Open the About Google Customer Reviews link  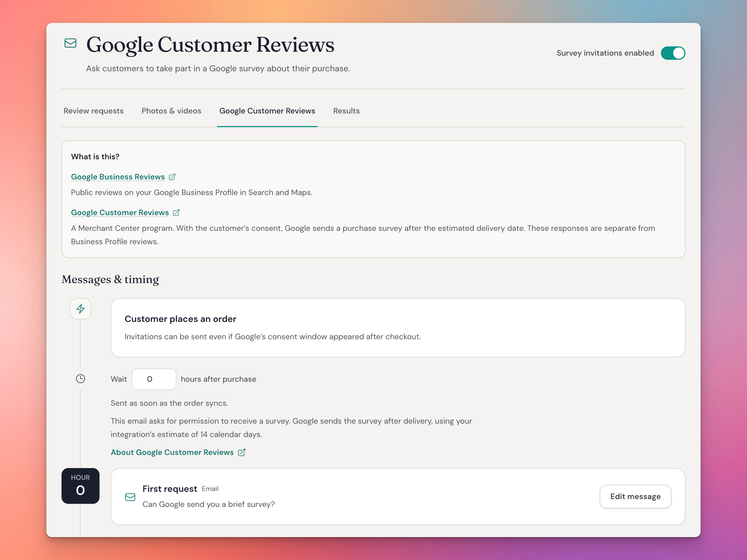(172, 452)
